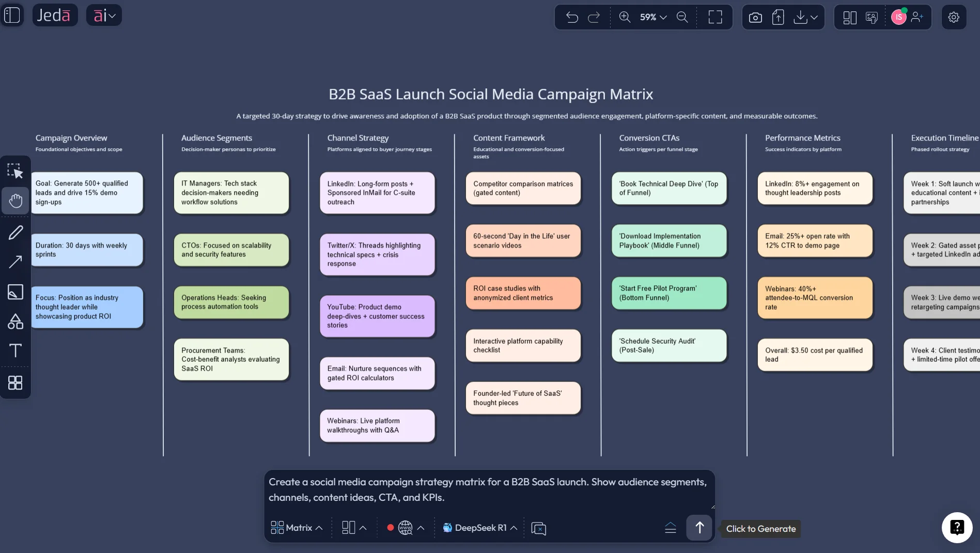Click the generate arrow button
This screenshot has height=553, width=980.
698,528
